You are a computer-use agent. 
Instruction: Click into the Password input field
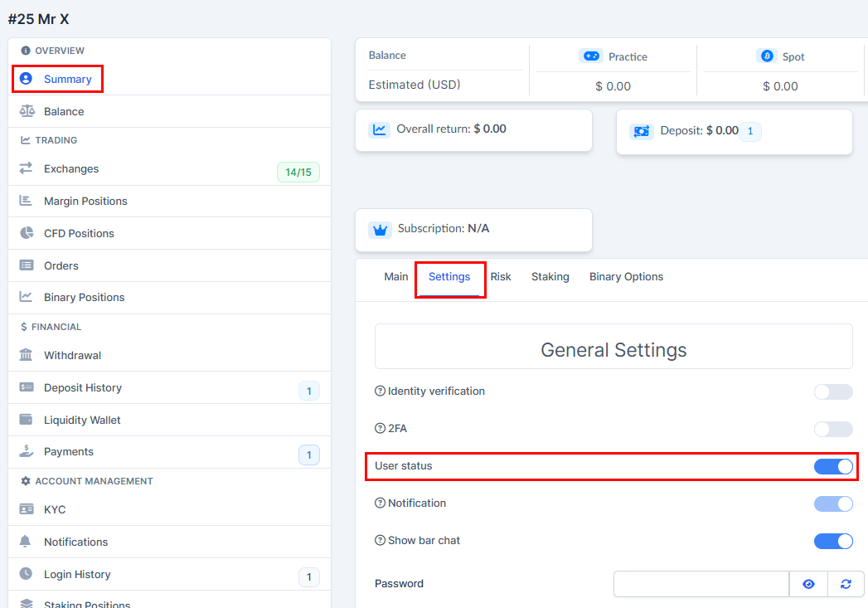(x=701, y=584)
